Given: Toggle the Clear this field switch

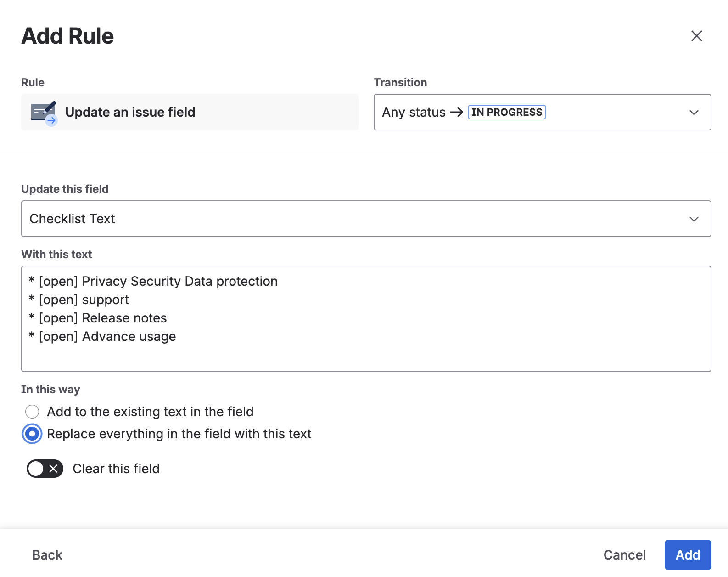Looking at the screenshot, I should (x=45, y=469).
